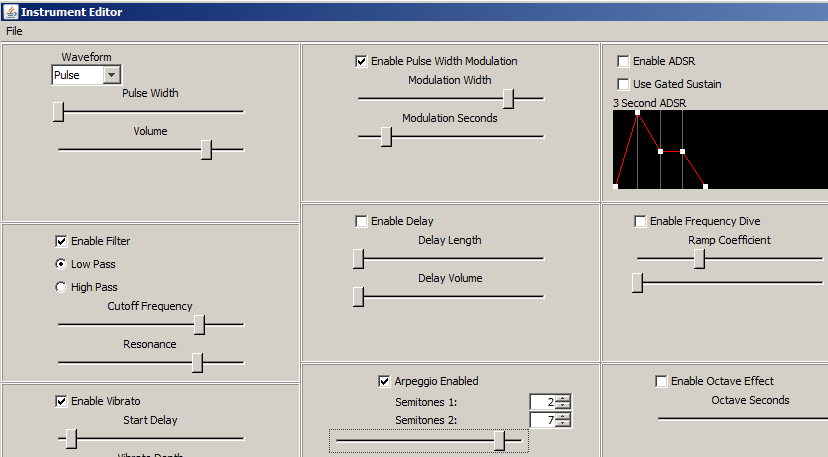Viewport: 828px width, 457px height.
Task: Disable the Enable Pulse Width Modulation checkbox
Action: pyautogui.click(x=361, y=61)
